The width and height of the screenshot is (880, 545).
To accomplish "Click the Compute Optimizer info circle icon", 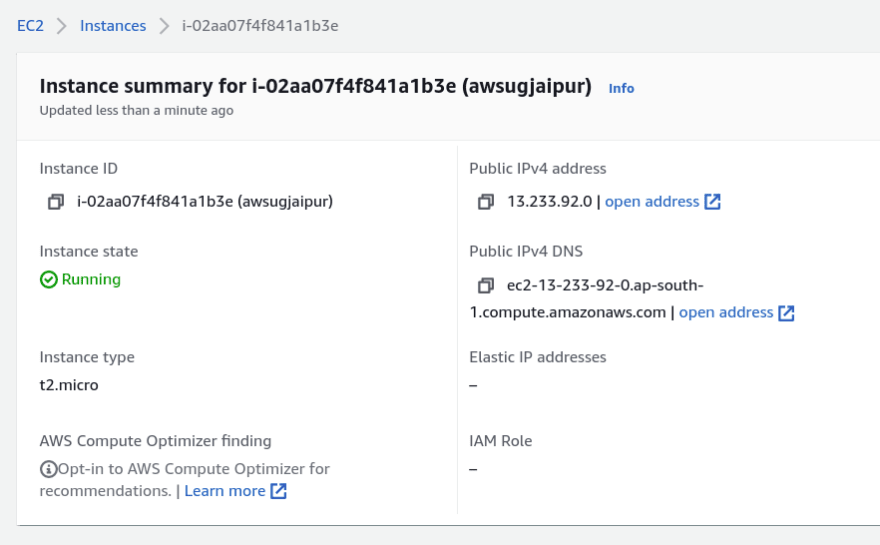I will click(48, 469).
